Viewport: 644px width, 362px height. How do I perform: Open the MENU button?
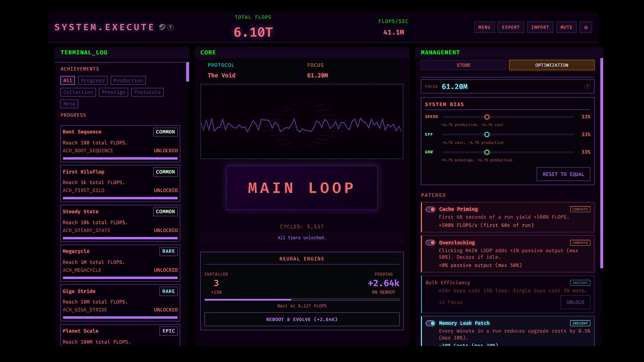484,27
